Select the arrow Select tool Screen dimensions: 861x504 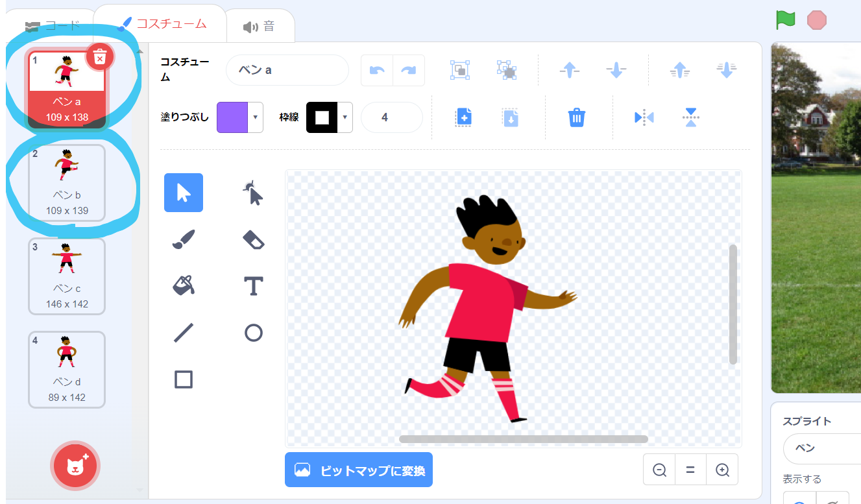coord(184,193)
